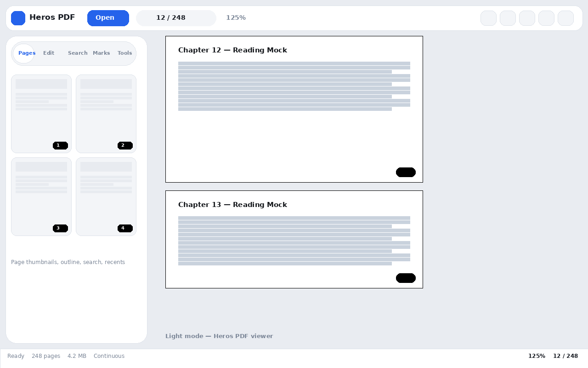Click the 125% zoom level in the top toolbar
The height and width of the screenshot is (368, 588).
click(x=236, y=18)
